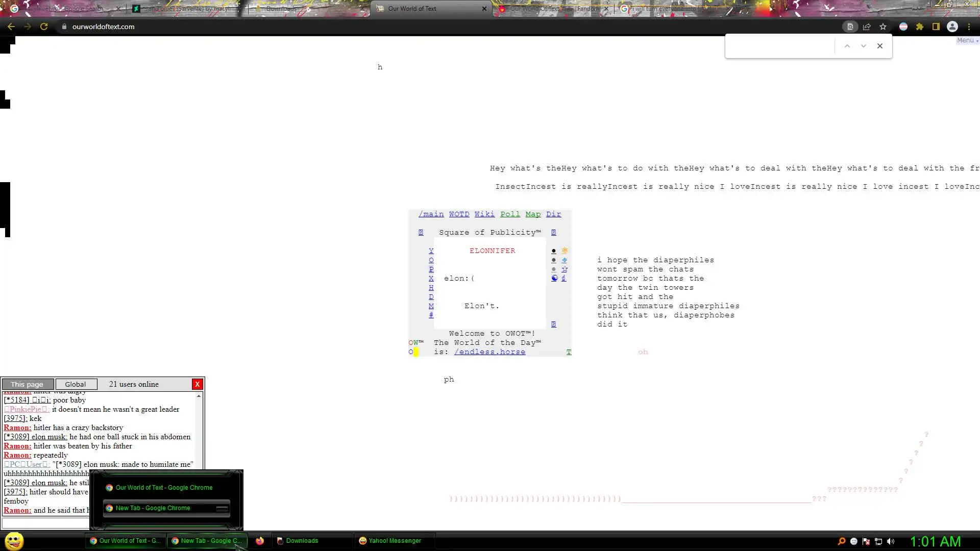Click the find-in-page icon in address bar

(x=850, y=27)
